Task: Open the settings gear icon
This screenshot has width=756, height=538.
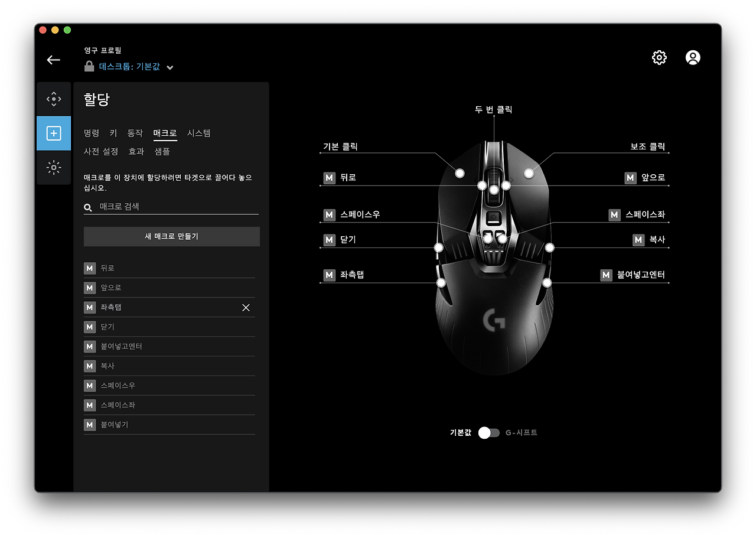Action: pyautogui.click(x=659, y=57)
